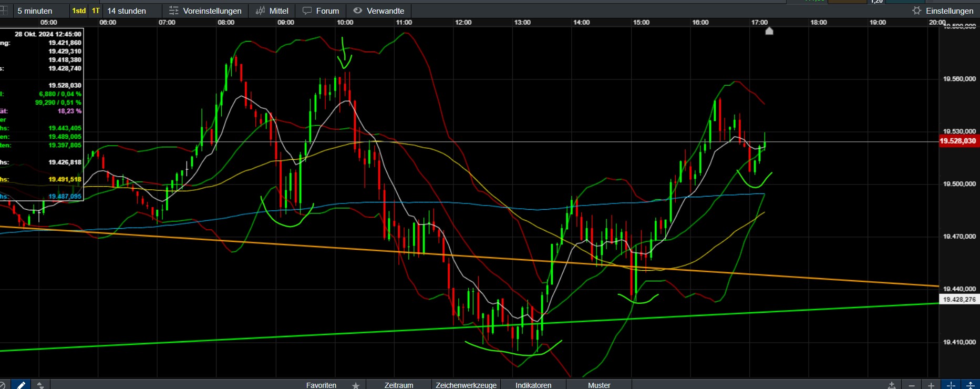Open the Favoriten tab

coord(321,385)
